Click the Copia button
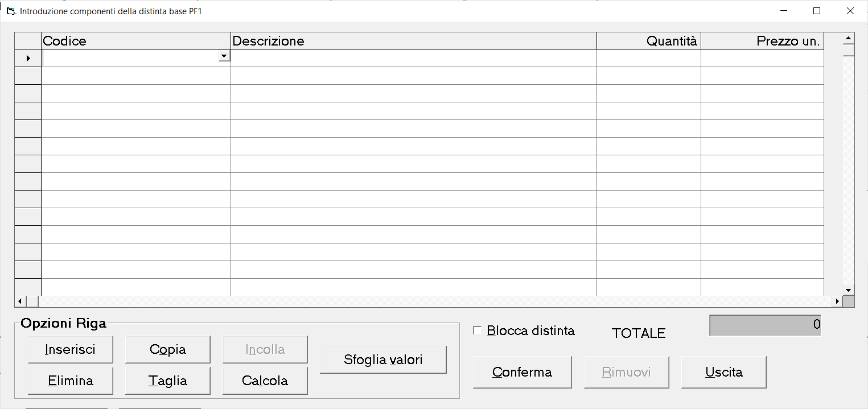The height and width of the screenshot is (409, 868). point(168,349)
